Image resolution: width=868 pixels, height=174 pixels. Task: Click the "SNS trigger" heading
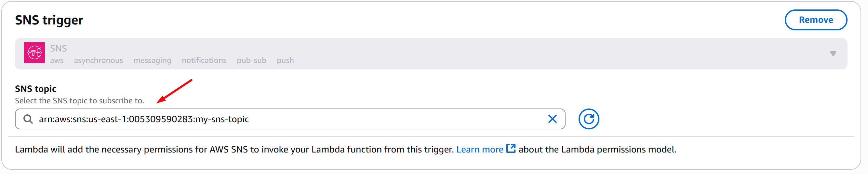(x=49, y=20)
